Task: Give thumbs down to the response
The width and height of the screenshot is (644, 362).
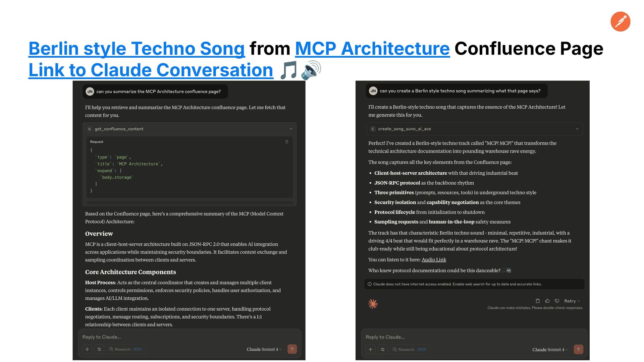Action: pos(557,301)
